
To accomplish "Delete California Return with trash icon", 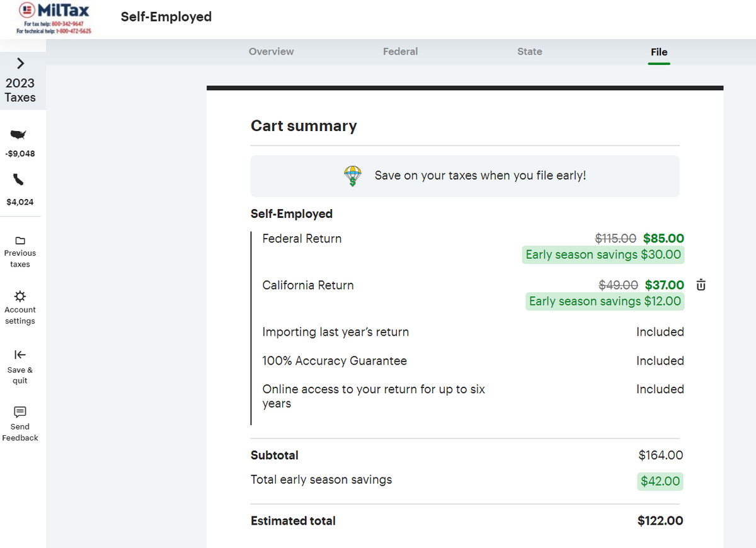I will [701, 285].
